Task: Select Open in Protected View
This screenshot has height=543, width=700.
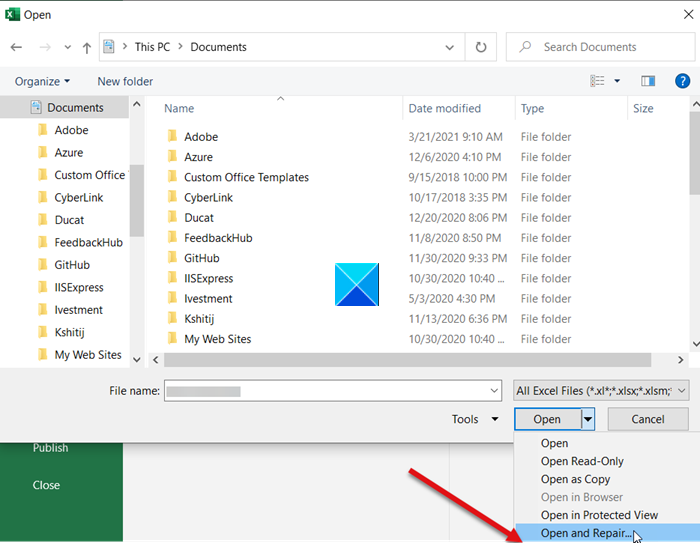Action: pyautogui.click(x=599, y=515)
